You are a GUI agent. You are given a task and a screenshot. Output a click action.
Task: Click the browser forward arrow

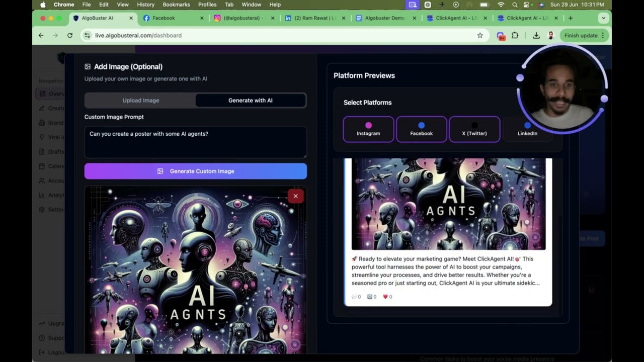click(x=55, y=35)
